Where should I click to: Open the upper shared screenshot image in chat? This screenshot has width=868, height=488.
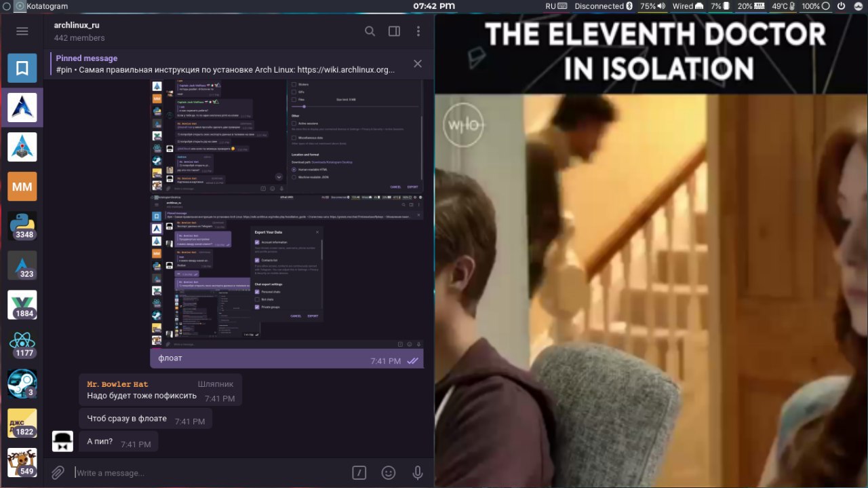point(287,136)
